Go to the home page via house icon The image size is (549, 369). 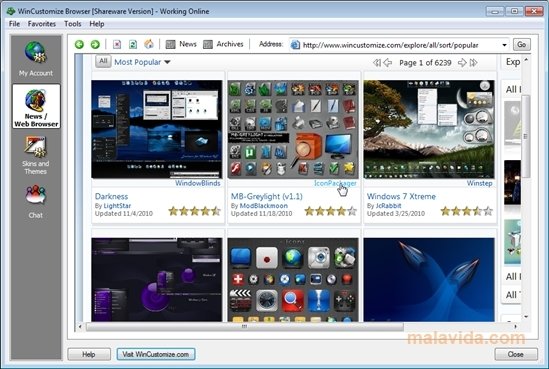click(149, 44)
